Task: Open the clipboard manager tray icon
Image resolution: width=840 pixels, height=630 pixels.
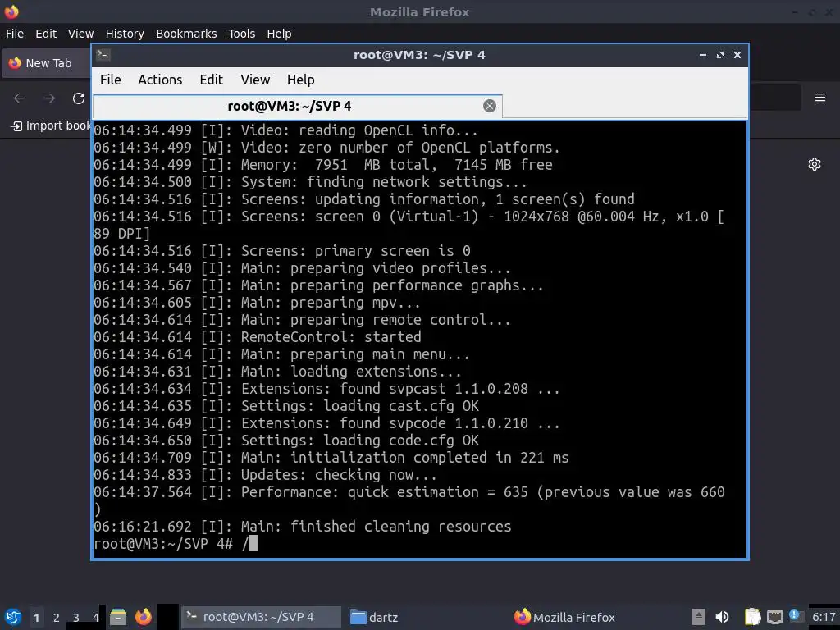Action: click(752, 617)
